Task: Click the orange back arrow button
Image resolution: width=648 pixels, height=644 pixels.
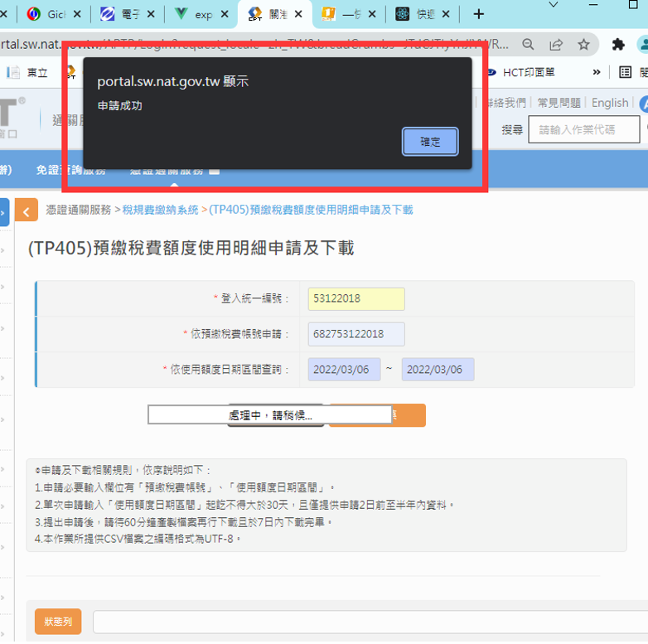Action: (27, 212)
